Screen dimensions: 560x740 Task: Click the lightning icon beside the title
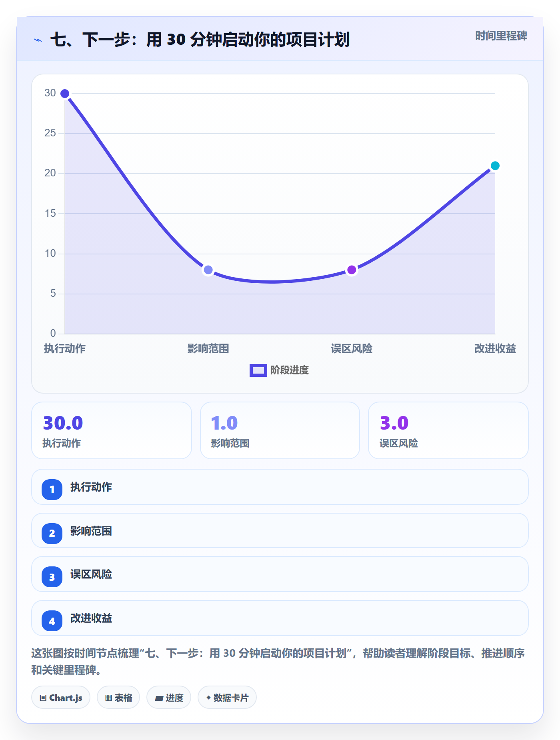click(x=38, y=40)
